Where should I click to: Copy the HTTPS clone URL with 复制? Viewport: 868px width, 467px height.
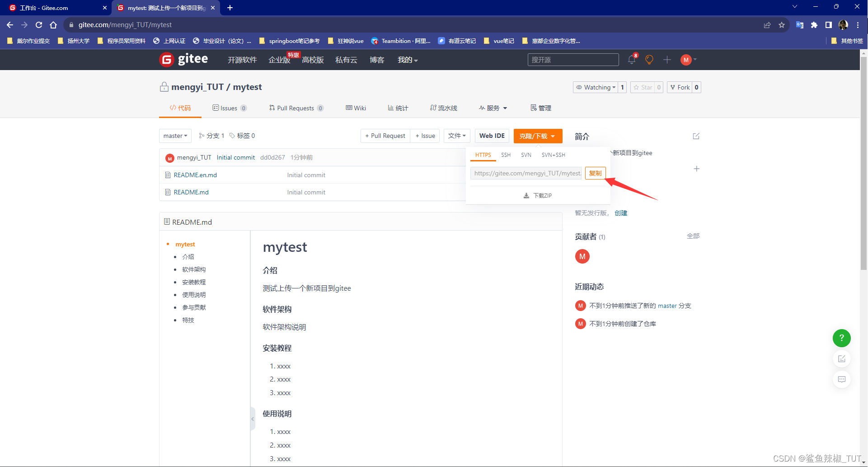[x=595, y=173]
